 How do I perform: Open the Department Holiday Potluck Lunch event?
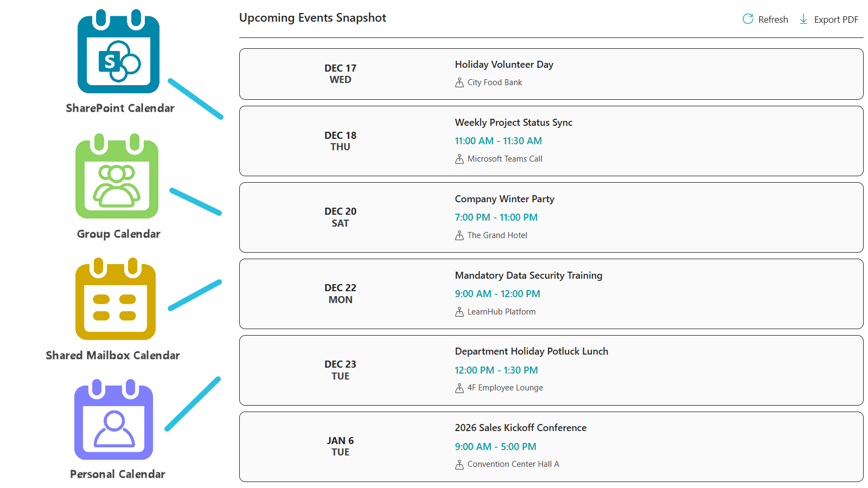(x=551, y=370)
